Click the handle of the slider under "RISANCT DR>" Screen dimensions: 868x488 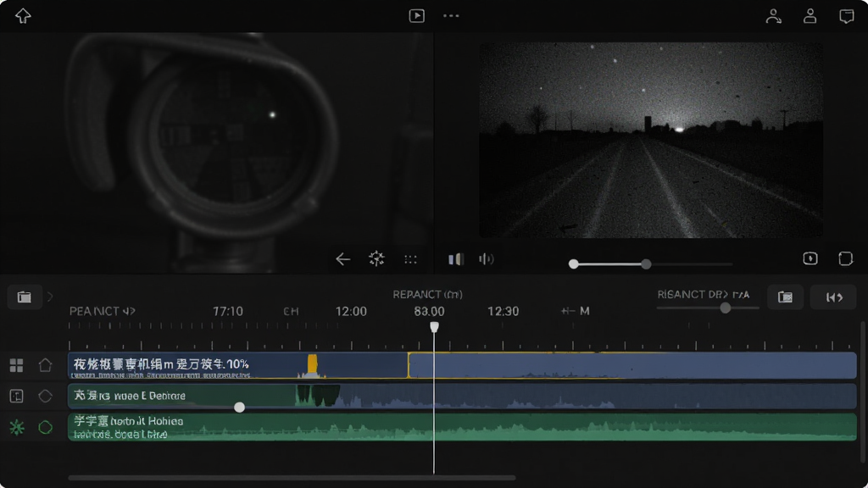[x=726, y=308]
